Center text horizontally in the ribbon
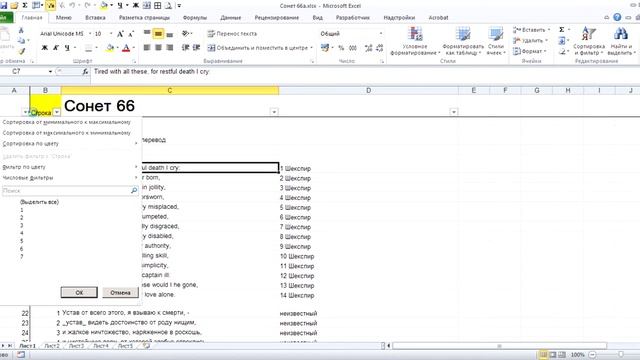 tap(158, 48)
